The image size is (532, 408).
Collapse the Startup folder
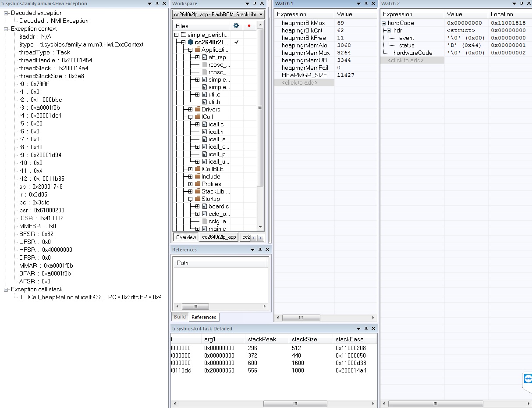(x=190, y=199)
